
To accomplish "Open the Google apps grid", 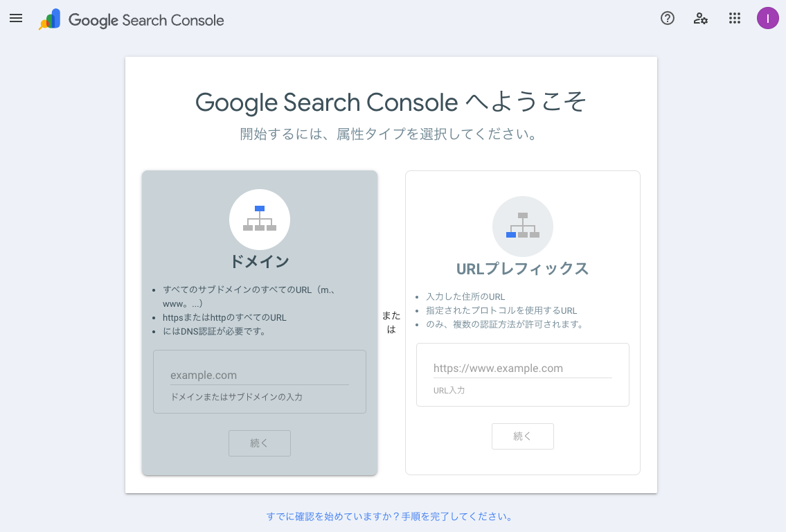I will pyautogui.click(x=734, y=19).
